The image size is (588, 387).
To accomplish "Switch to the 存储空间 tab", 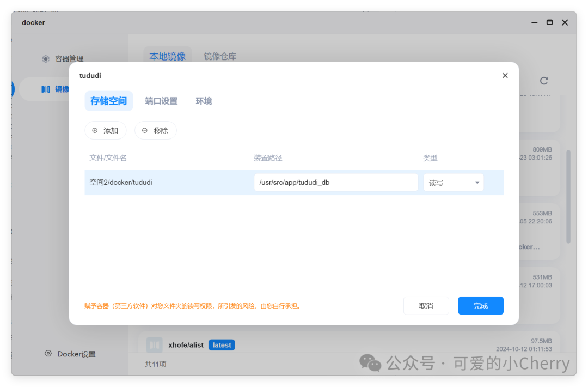I will click(109, 101).
